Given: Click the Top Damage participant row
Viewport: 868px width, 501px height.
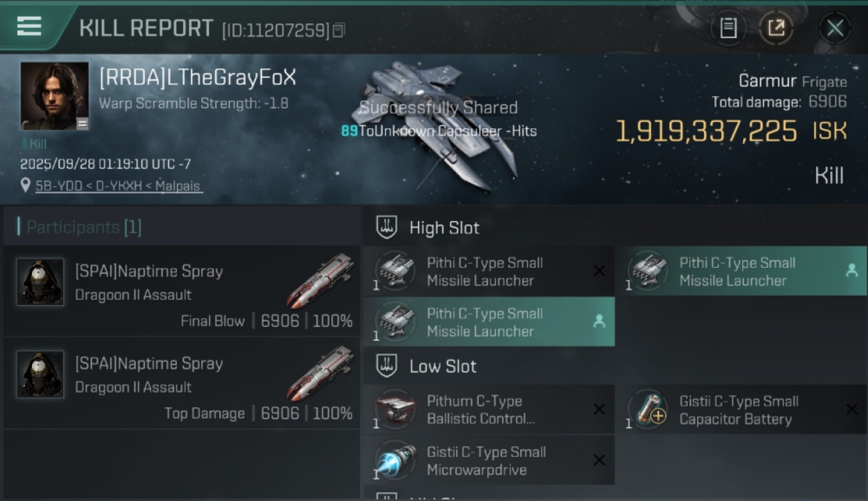Looking at the screenshot, I should 182,383.
